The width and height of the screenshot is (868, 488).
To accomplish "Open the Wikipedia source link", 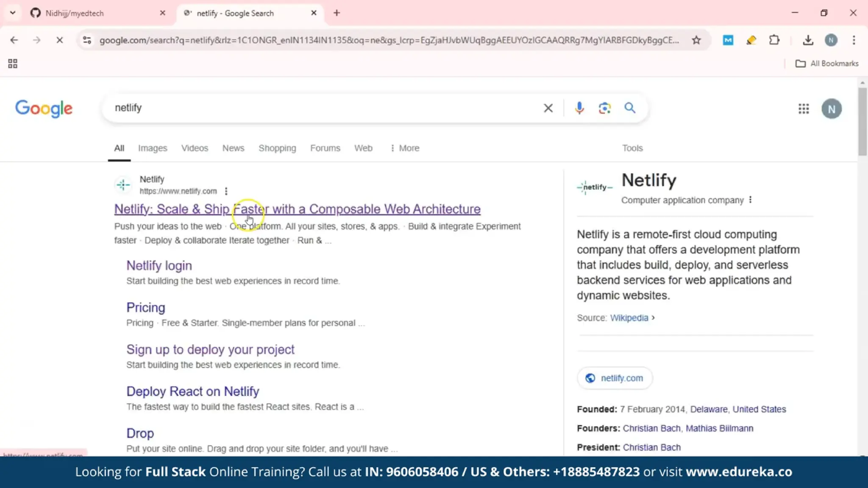I will coord(629,318).
